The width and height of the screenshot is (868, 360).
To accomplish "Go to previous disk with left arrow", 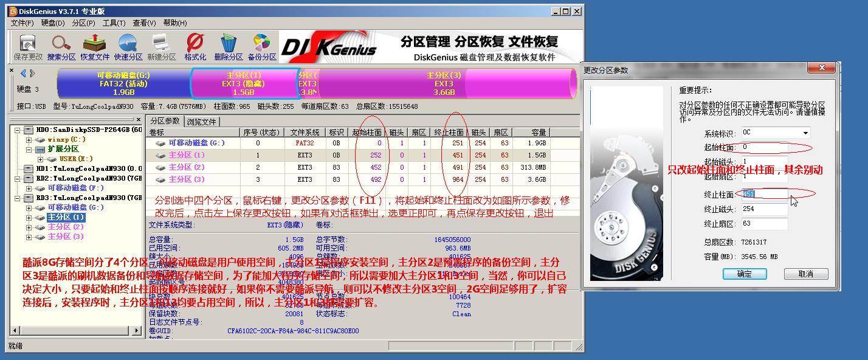I will point(24,74).
